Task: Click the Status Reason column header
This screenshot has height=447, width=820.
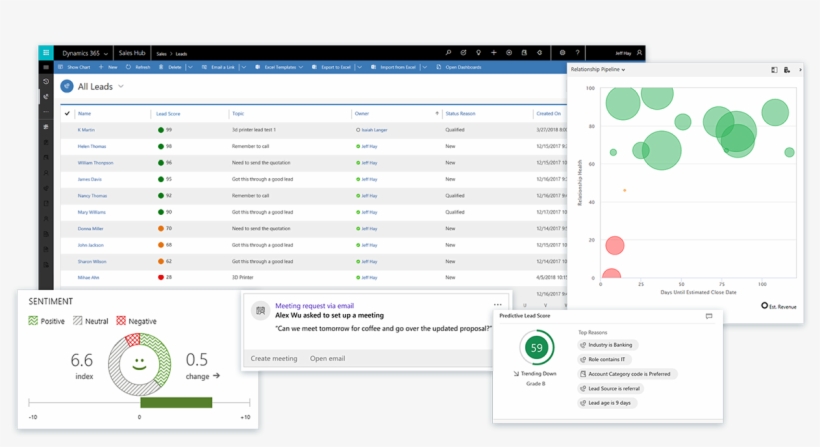Action: coord(460,113)
